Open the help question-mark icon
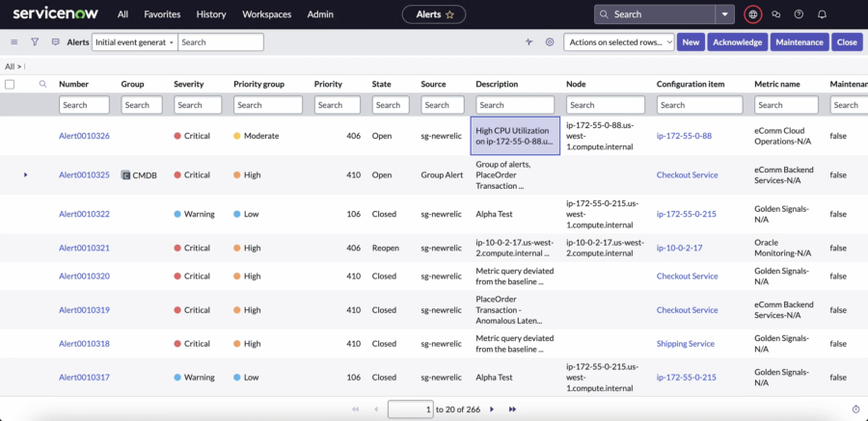 [x=799, y=14]
